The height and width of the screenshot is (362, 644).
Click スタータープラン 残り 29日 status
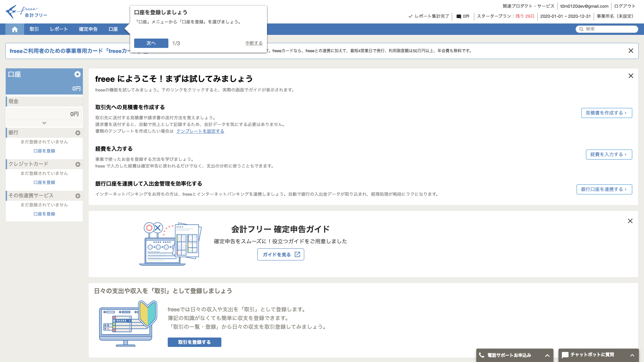pos(505,16)
